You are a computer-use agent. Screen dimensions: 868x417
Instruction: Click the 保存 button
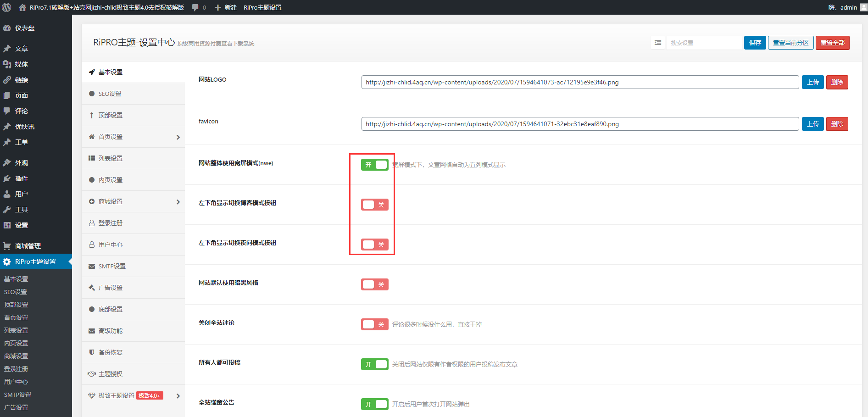pos(755,42)
